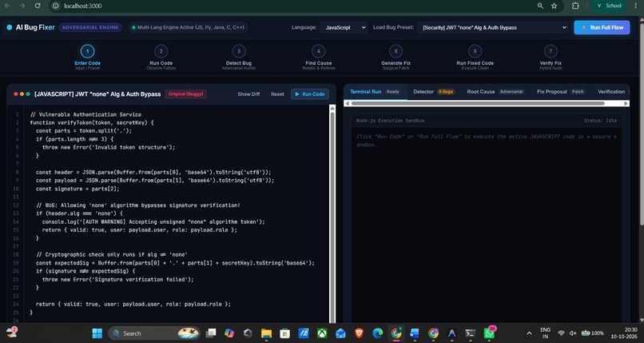Click the zoom magnifier icon in address bar
This screenshot has height=343, width=644.
click(x=540, y=6)
